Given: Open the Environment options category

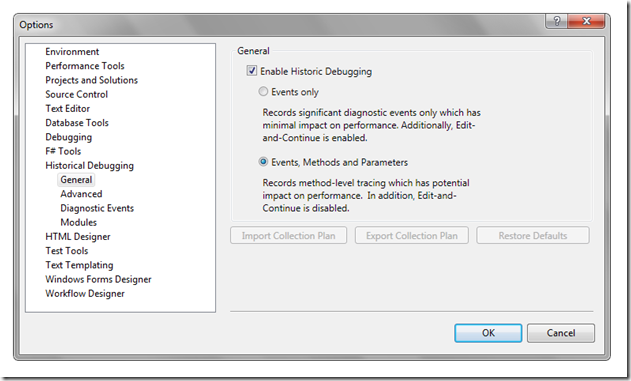Looking at the screenshot, I should (x=72, y=51).
